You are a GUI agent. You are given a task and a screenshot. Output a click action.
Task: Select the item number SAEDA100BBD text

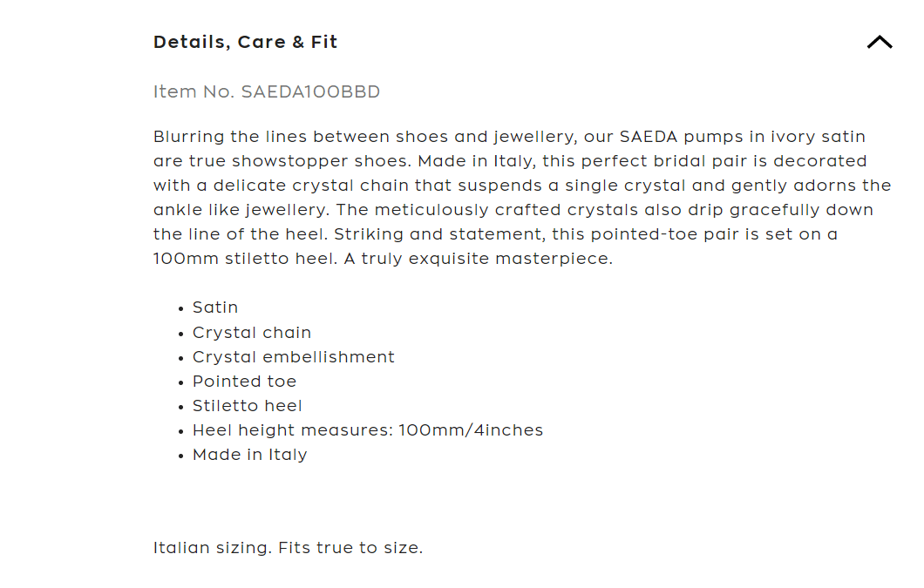click(x=267, y=91)
